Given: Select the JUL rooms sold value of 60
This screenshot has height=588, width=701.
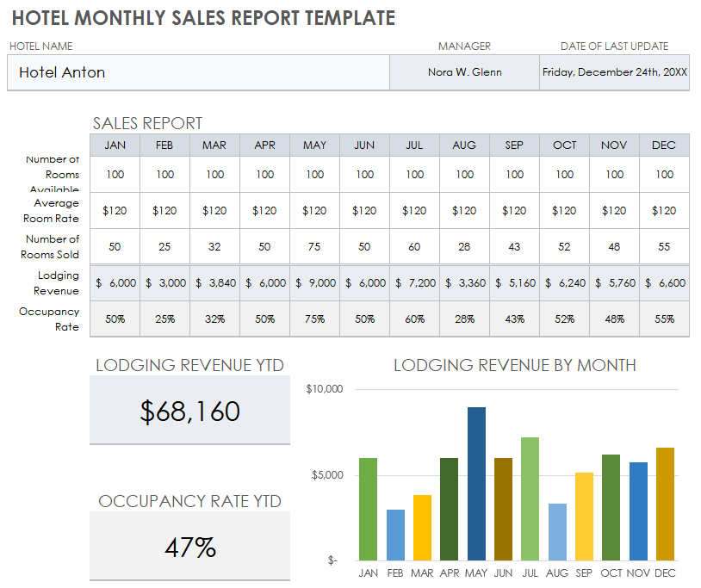Looking at the screenshot, I should (x=414, y=247).
